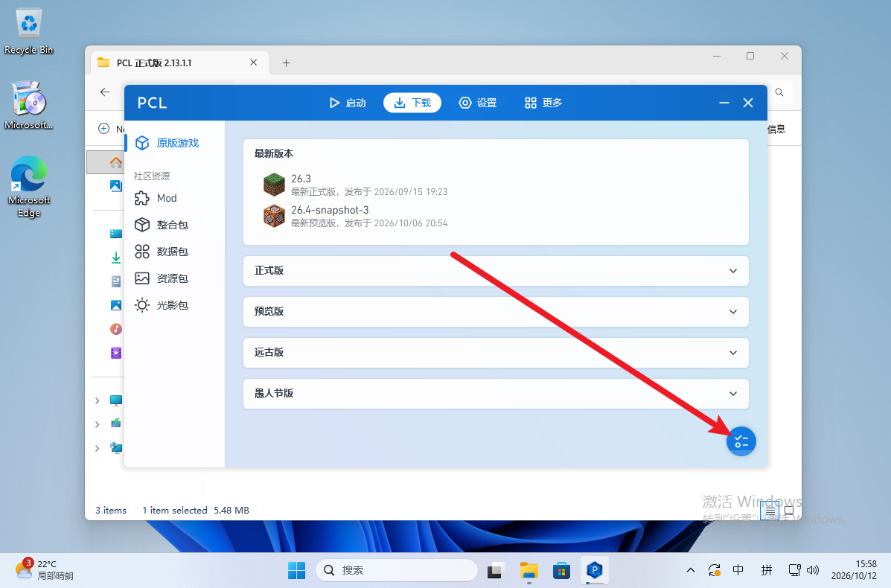Open File Explorer from taskbar
This screenshot has height=588, width=891.
tap(529, 570)
